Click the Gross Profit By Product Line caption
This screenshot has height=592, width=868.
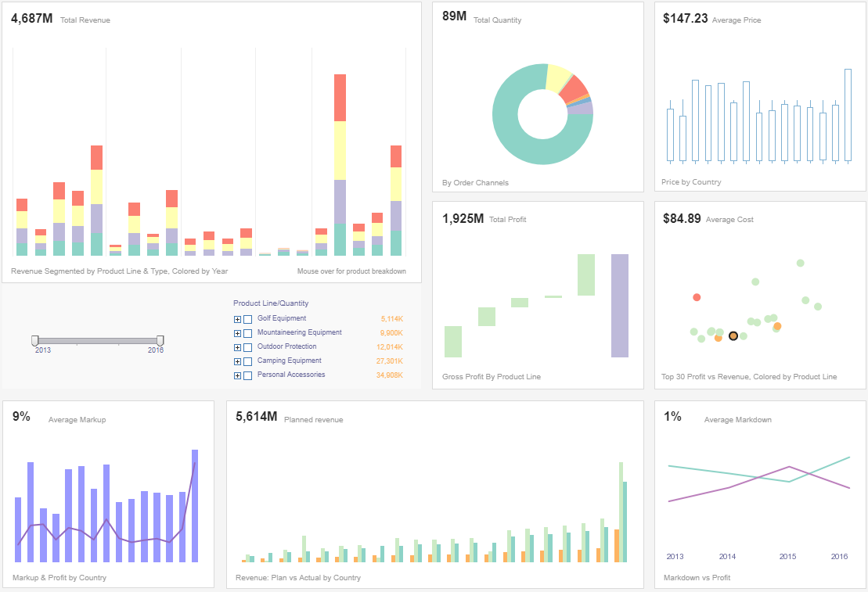[492, 377]
